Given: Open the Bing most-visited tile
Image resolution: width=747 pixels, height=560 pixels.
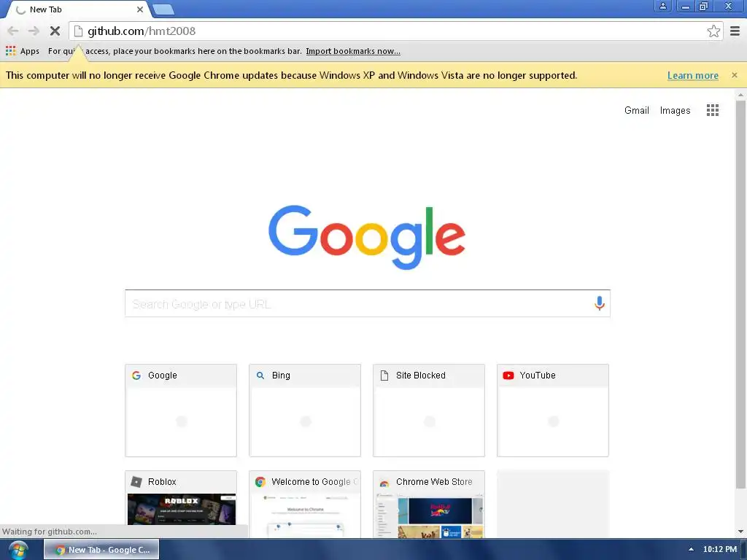Looking at the screenshot, I should tap(305, 411).
